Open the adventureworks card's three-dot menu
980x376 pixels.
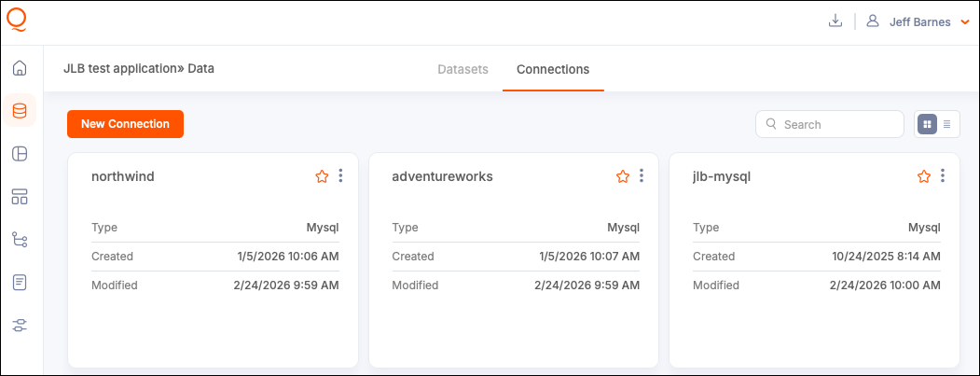tap(642, 175)
